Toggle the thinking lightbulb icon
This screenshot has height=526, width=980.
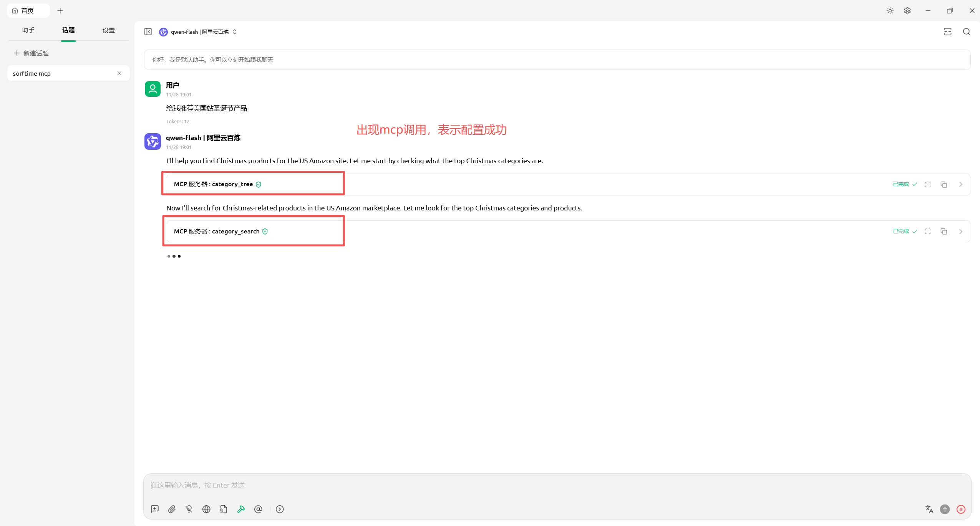click(189, 509)
